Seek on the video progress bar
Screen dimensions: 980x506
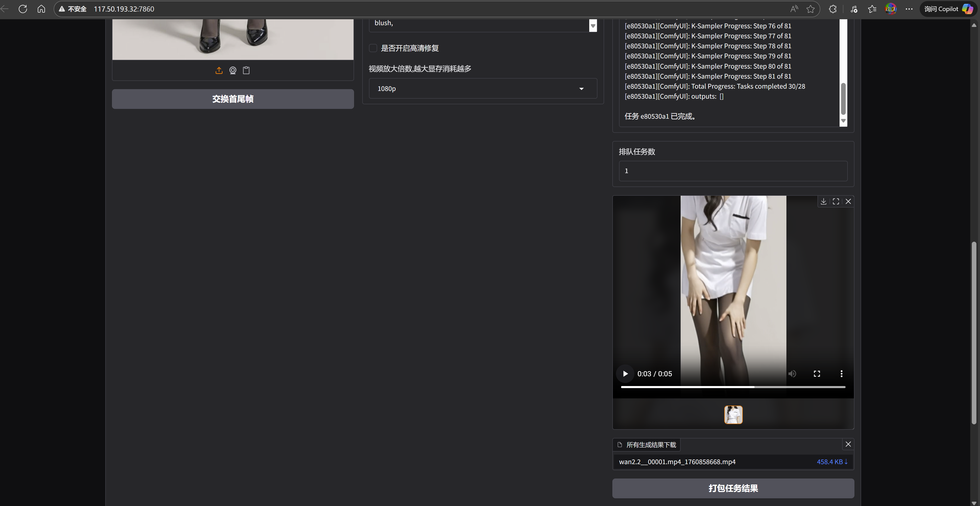(x=733, y=387)
